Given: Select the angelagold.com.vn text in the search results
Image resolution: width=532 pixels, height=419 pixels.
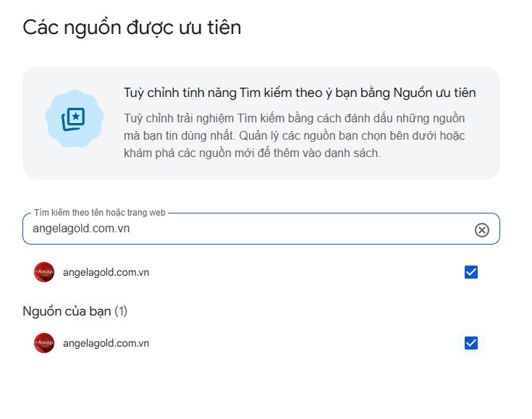Looking at the screenshot, I should coord(106,272).
